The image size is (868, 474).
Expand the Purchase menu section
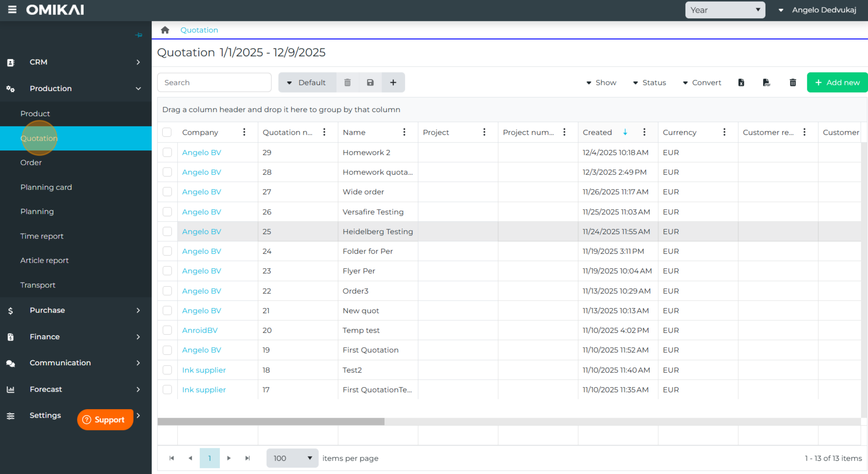(x=75, y=310)
